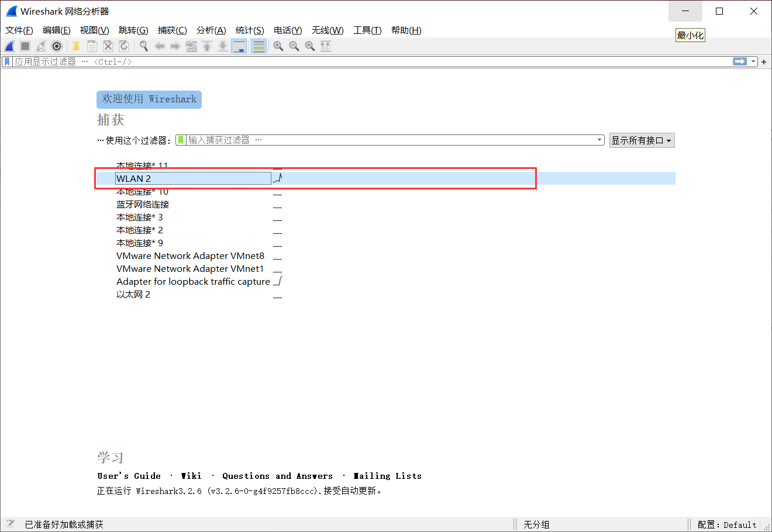Viewport: 772px width, 532px height.
Task: Expand capture filter history dropdown
Action: click(599, 140)
